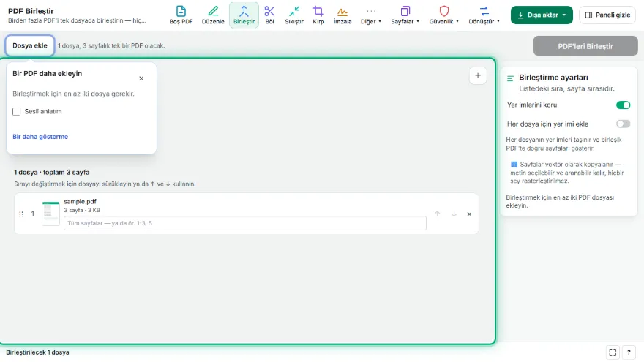
Task: Open the İmzala signature tool
Action: click(342, 15)
